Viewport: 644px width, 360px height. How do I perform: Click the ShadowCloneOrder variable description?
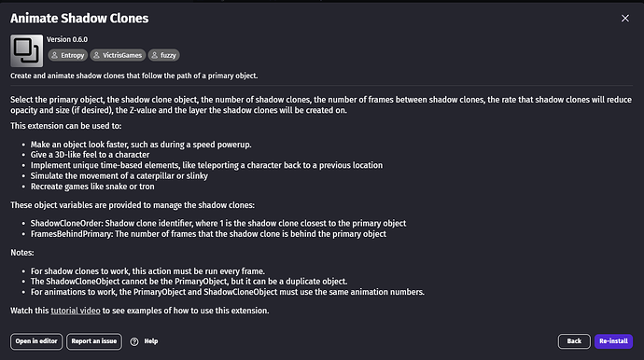click(x=218, y=223)
